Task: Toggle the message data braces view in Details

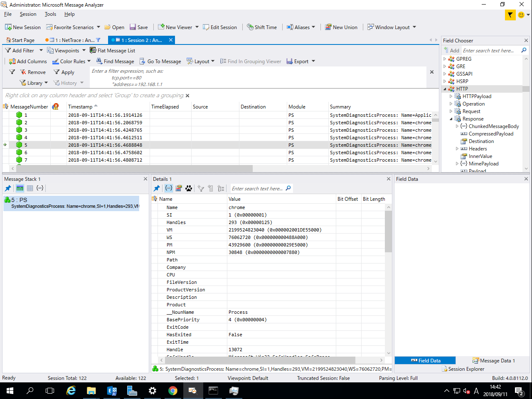Action: point(168,188)
